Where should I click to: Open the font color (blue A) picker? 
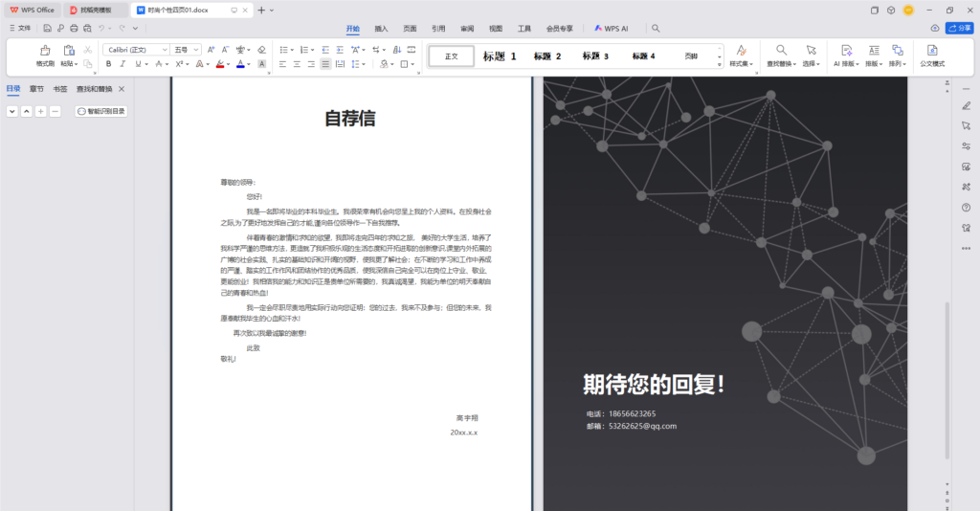click(x=240, y=64)
